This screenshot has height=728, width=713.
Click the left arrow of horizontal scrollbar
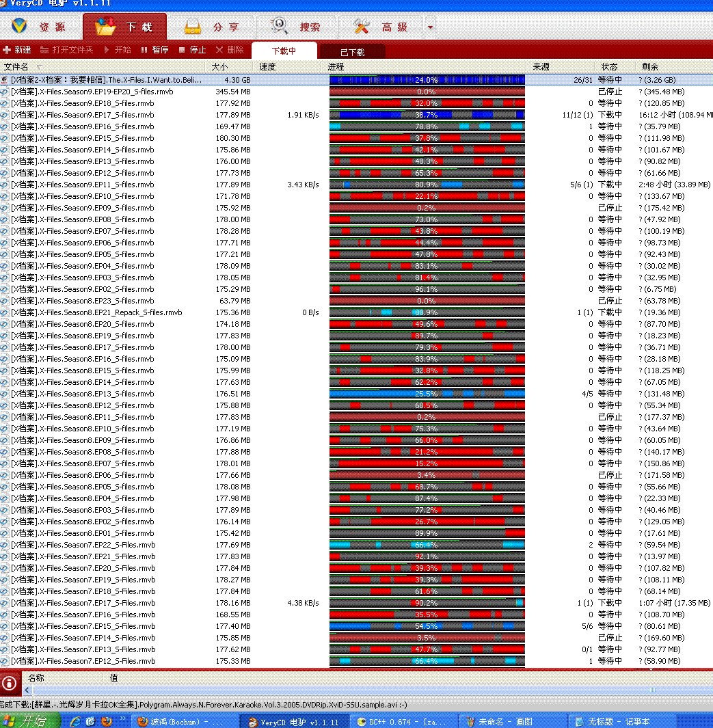27,690
